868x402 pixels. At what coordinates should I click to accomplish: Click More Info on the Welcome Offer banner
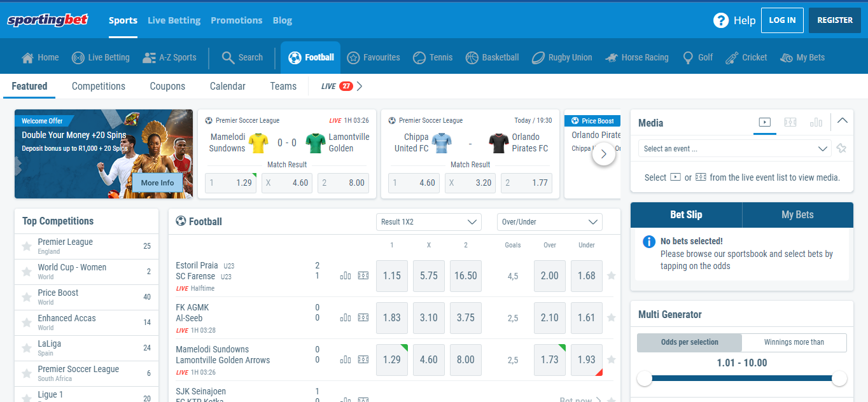(x=157, y=183)
